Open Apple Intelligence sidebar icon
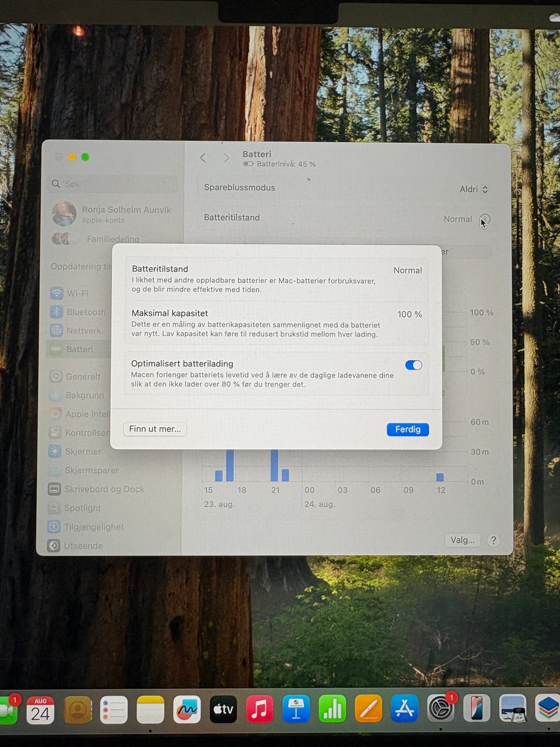 click(55, 414)
